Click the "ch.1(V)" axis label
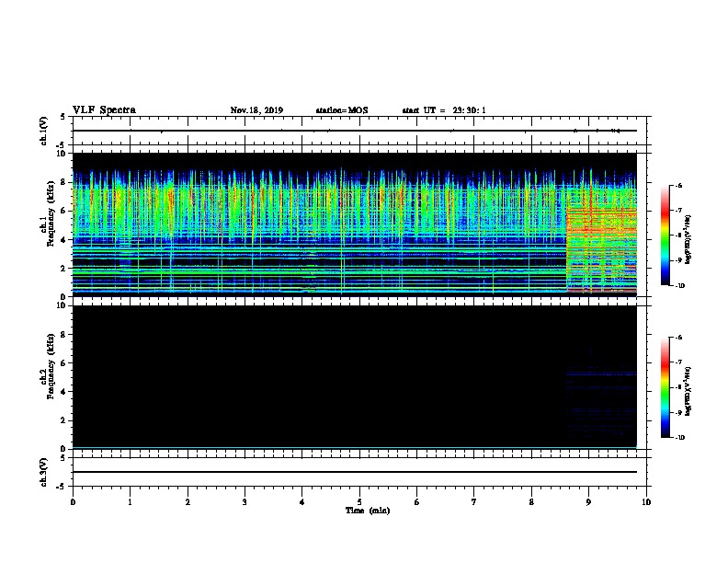728x563 pixels. [44, 131]
